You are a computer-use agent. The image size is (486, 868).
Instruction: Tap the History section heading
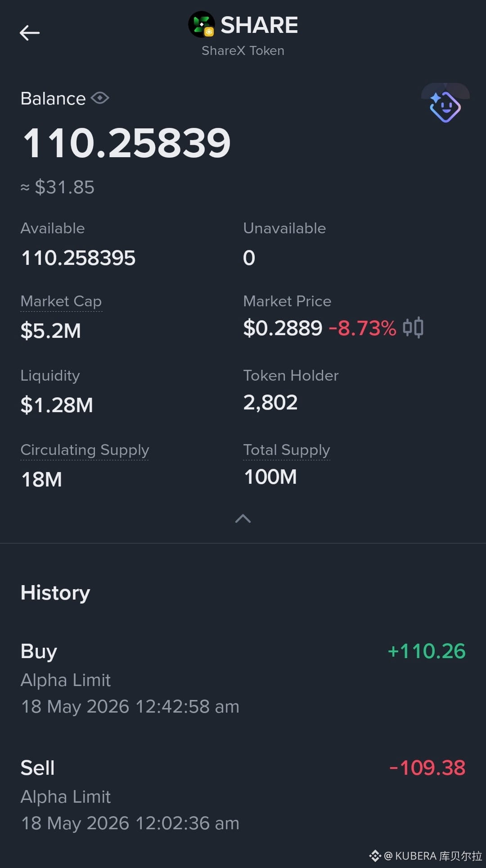pos(55,593)
